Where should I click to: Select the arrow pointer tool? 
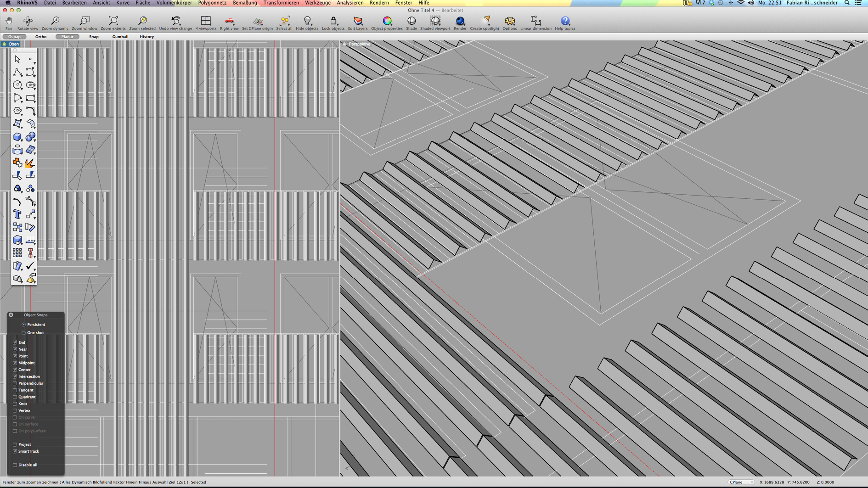click(17, 59)
